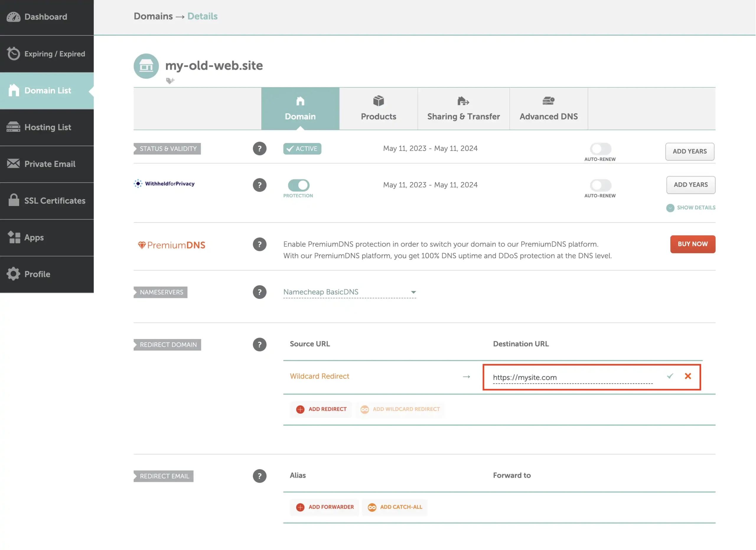
Task: Toggle the domain status AUTO-RENEW switch
Action: [x=600, y=148]
